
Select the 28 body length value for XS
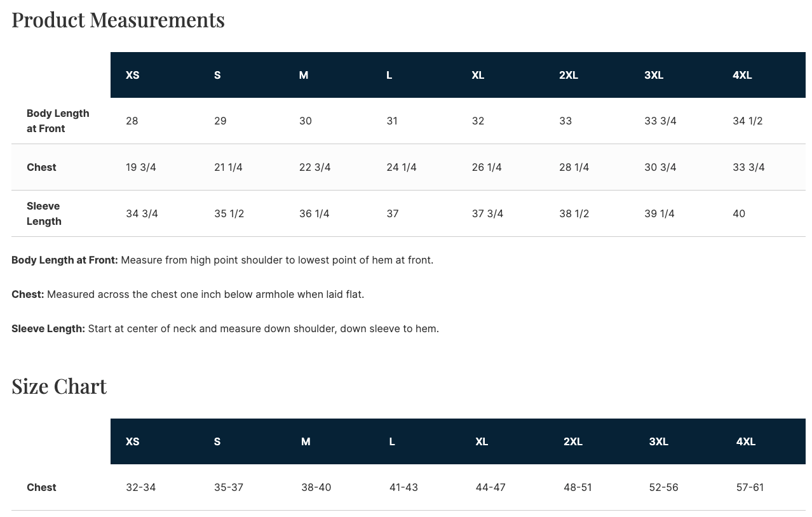coord(132,121)
